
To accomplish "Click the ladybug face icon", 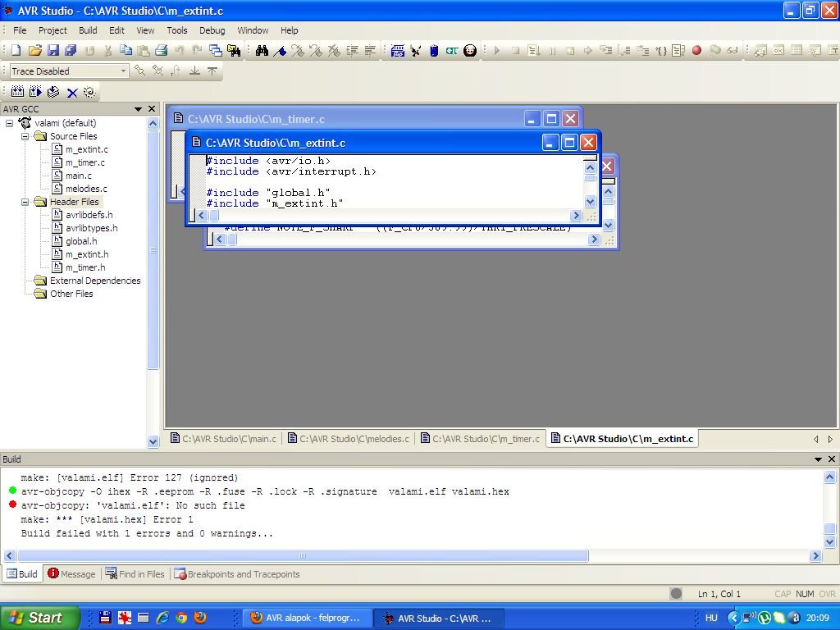I will pos(470,50).
